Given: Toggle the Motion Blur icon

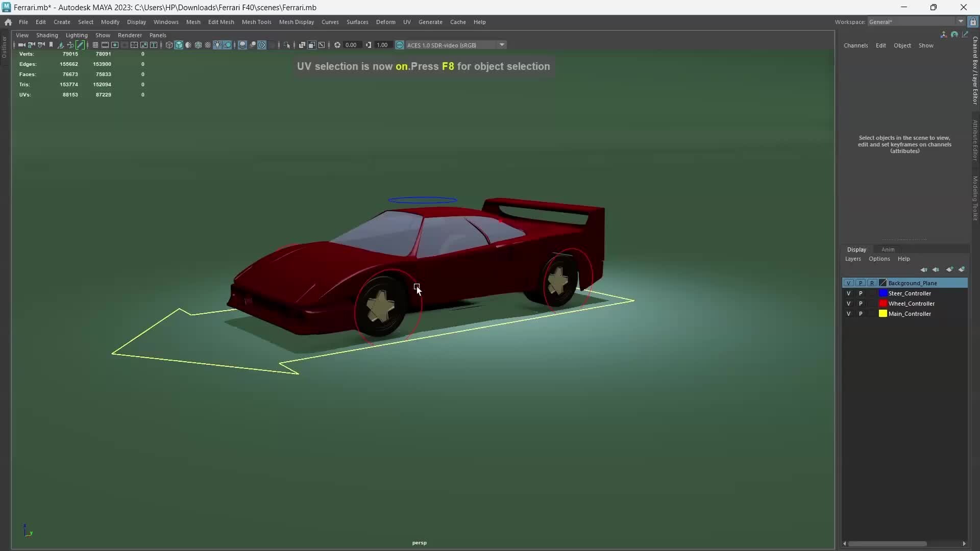Looking at the screenshot, I should (x=253, y=45).
